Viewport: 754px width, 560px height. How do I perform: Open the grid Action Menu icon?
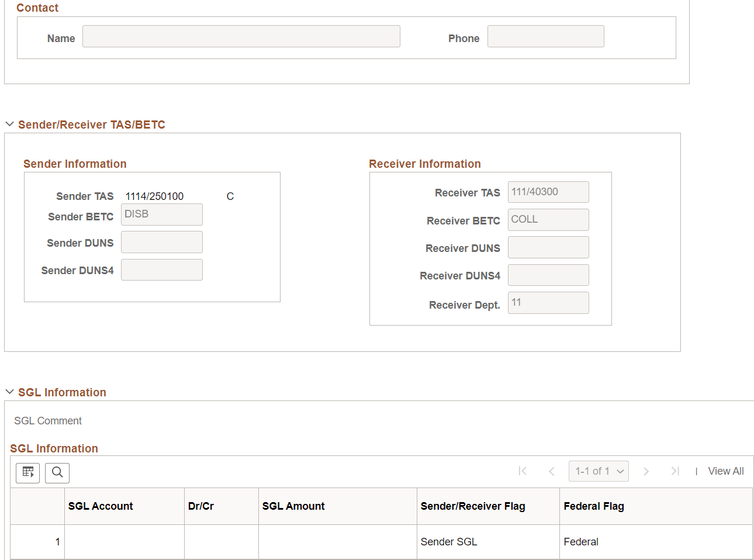(x=27, y=473)
